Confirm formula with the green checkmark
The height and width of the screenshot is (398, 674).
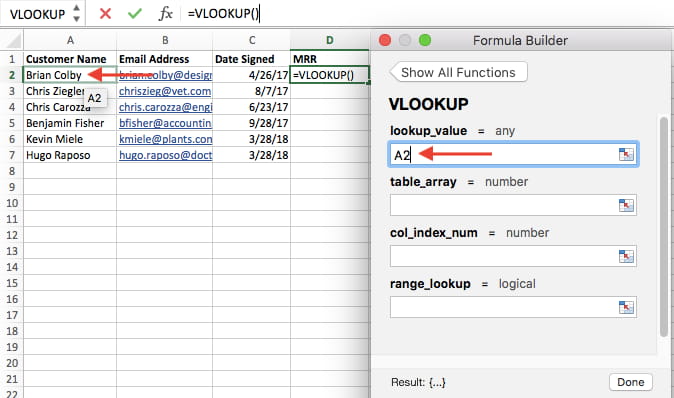point(135,14)
